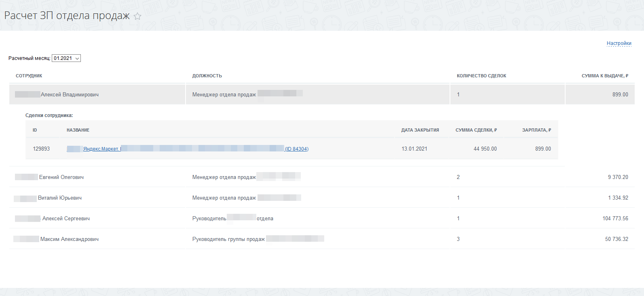Image resolution: width=644 pixels, height=296 pixels.
Task: Click the Сумма к выдаче column header
Action: (605, 76)
